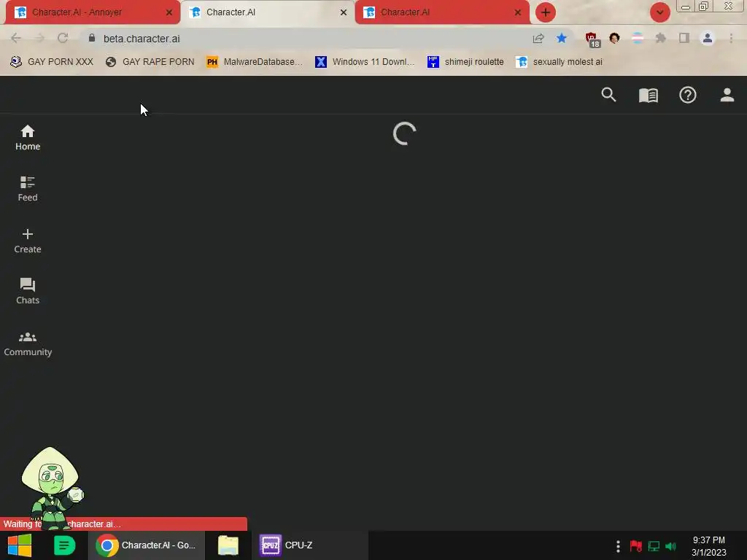The height and width of the screenshot is (560, 747).
Task: View site info via padlock icon
Action: [92, 38]
